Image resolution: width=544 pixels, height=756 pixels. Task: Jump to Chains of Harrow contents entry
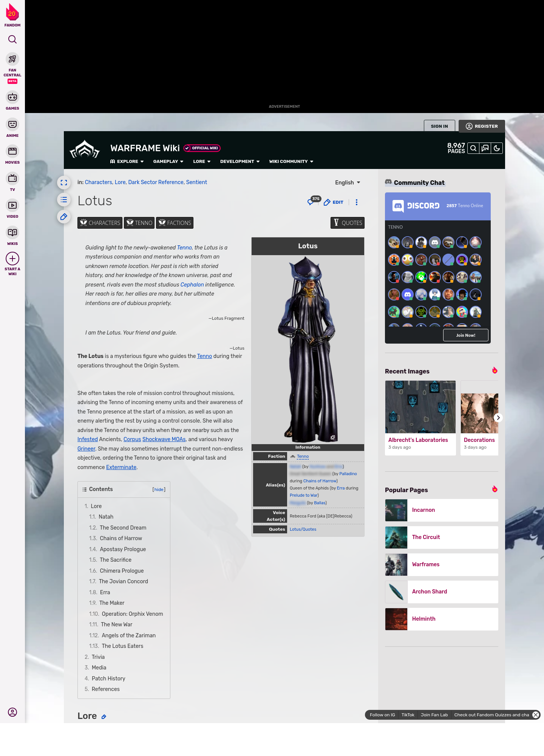click(121, 538)
